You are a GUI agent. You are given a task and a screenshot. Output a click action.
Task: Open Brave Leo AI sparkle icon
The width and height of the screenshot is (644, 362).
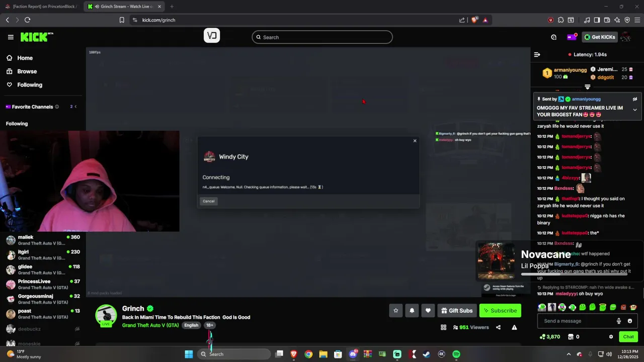pyautogui.click(x=617, y=20)
